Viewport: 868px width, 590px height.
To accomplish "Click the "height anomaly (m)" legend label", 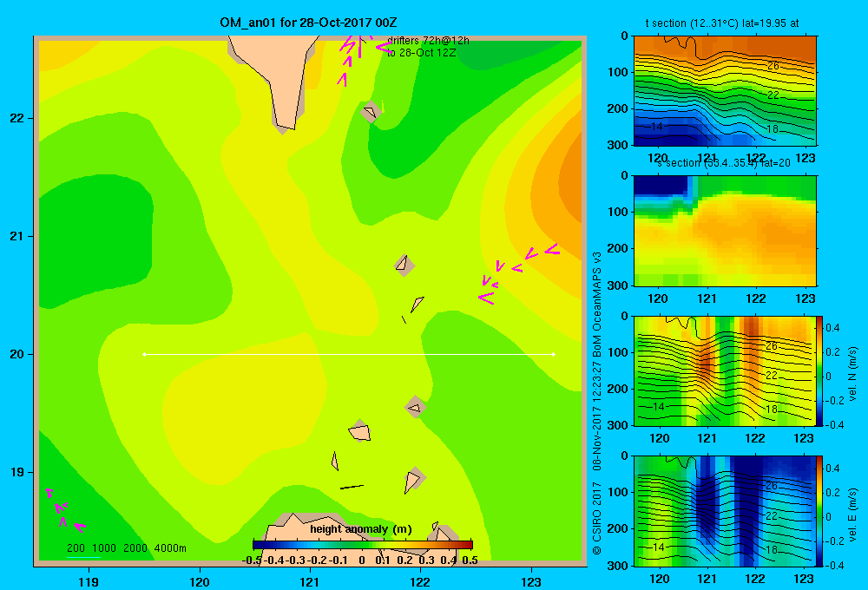I will click(361, 529).
